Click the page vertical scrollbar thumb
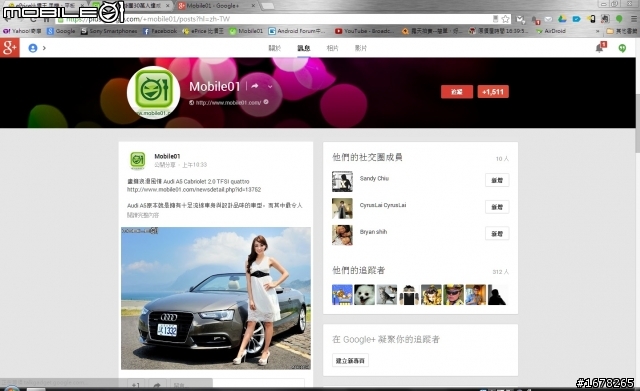Viewport: 640px width, 391px height. click(x=637, y=122)
